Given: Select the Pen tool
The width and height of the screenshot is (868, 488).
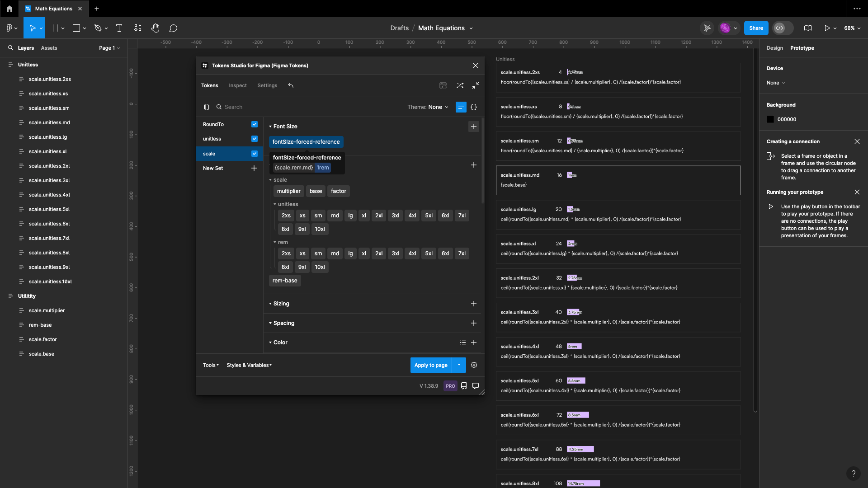Looking at the screenshot, I should pyautogui.click(x=98, y=28).
